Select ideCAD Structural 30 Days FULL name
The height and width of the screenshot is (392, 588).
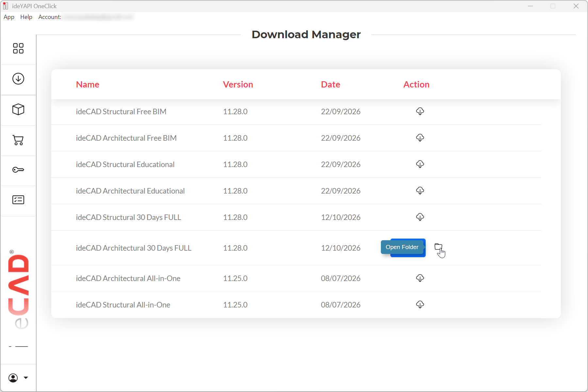tap(128, 217)
